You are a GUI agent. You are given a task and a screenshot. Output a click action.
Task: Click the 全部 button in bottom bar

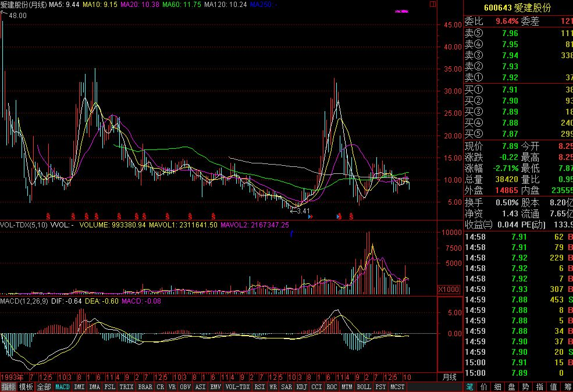[44, 387]
